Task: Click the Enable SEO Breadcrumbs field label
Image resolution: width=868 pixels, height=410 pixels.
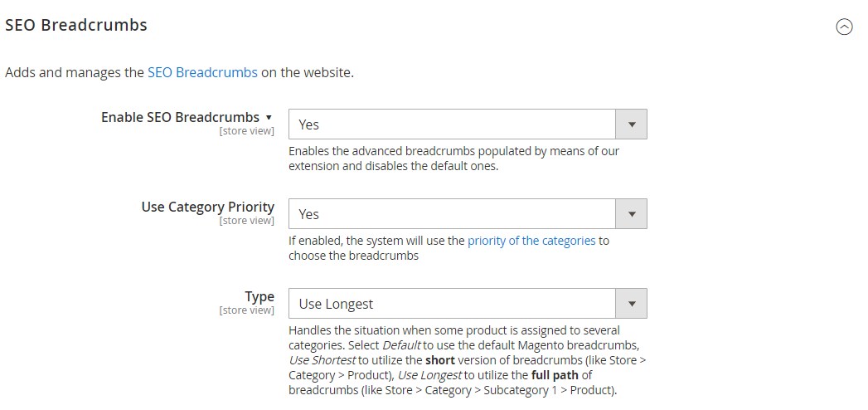Action: click(180, 117)
